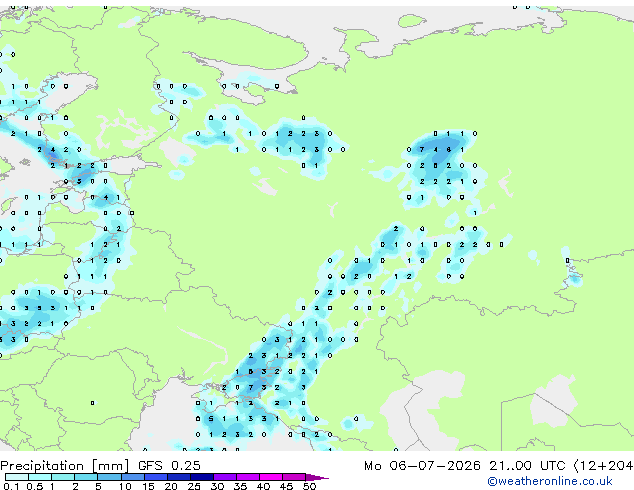
Task: Click the legend label '0.1'
Action: tap(11, 486)
